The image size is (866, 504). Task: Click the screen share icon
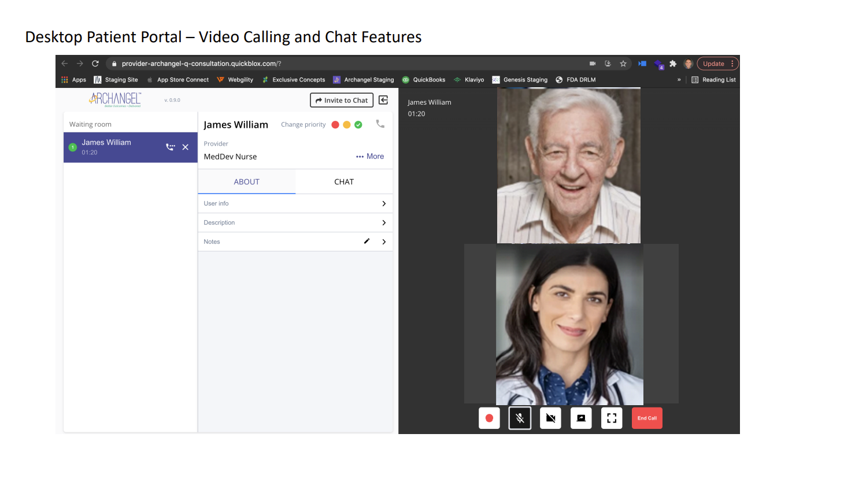pos(581,418)
